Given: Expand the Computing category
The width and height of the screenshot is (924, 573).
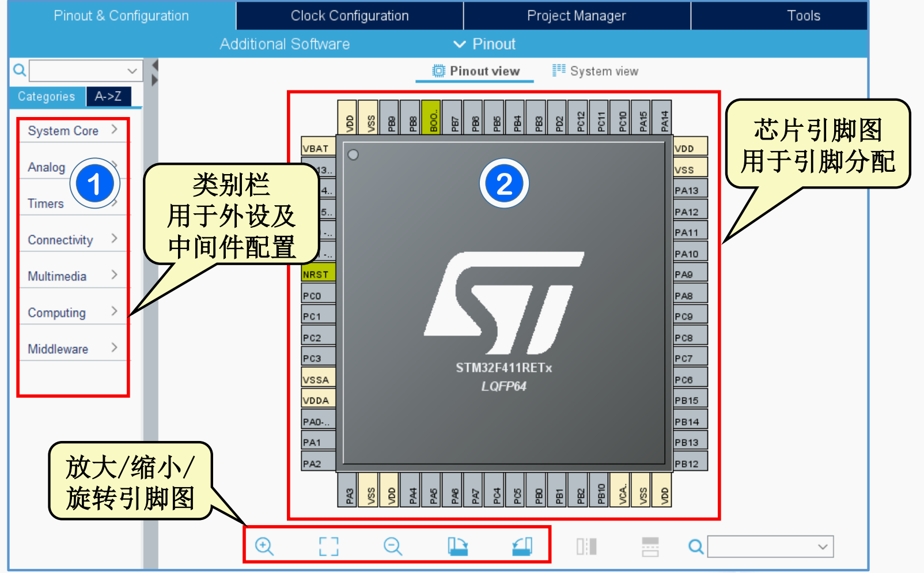Looking at the screenshot, I should [x=73, y=312].
